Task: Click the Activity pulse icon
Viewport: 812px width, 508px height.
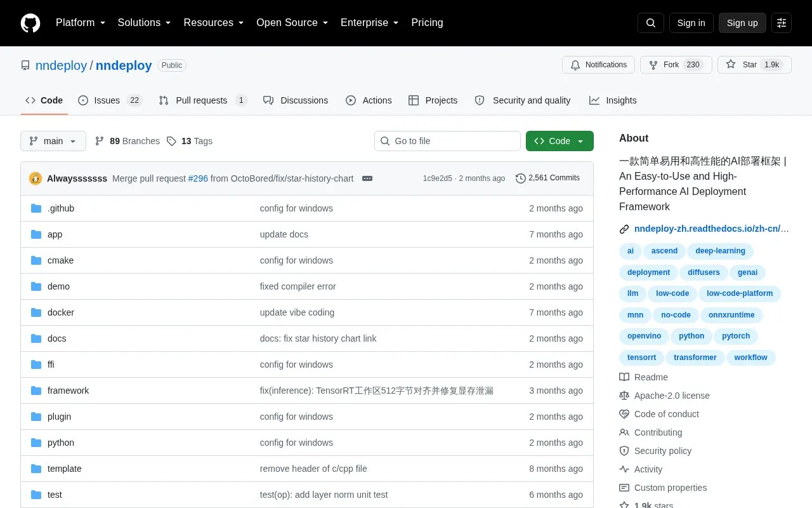Action: point(624,469)
